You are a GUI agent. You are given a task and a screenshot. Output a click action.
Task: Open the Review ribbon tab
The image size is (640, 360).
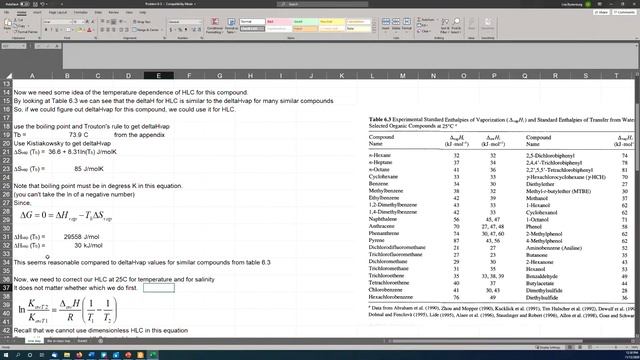point(114,13)
